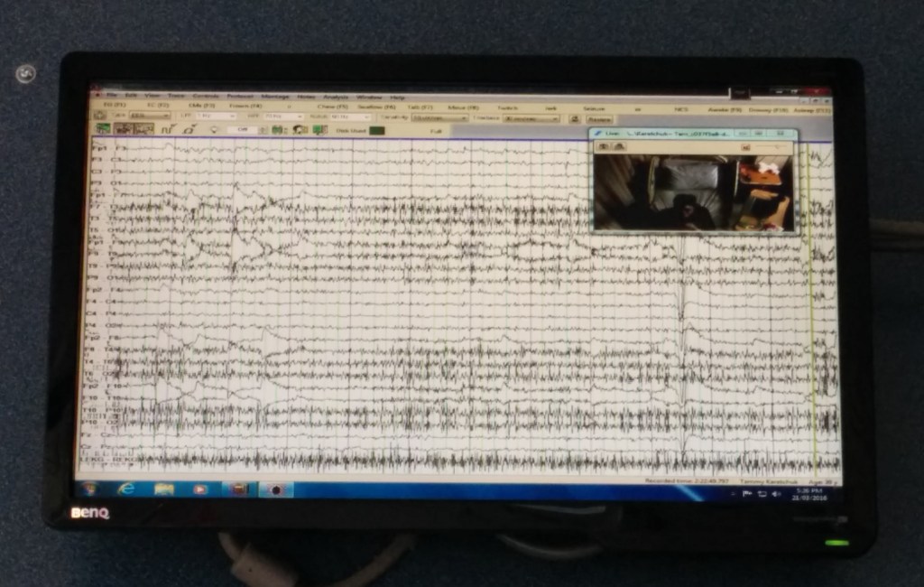Image resolution: width=924 pixels, height=587 pixels.
Task: Click the light bulb photic icon
Action: tap(214, 130)
